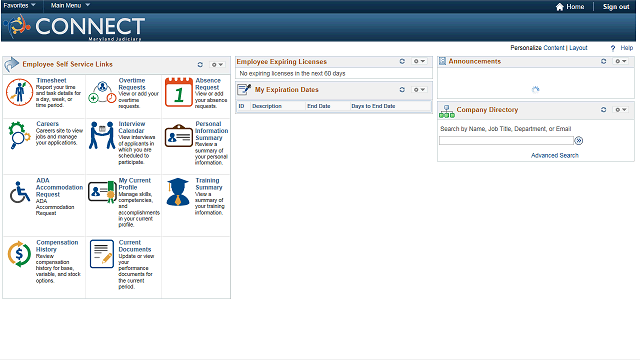
Task: Open the Interview Calendar handshake icon
Action: [x=102, y=135]
